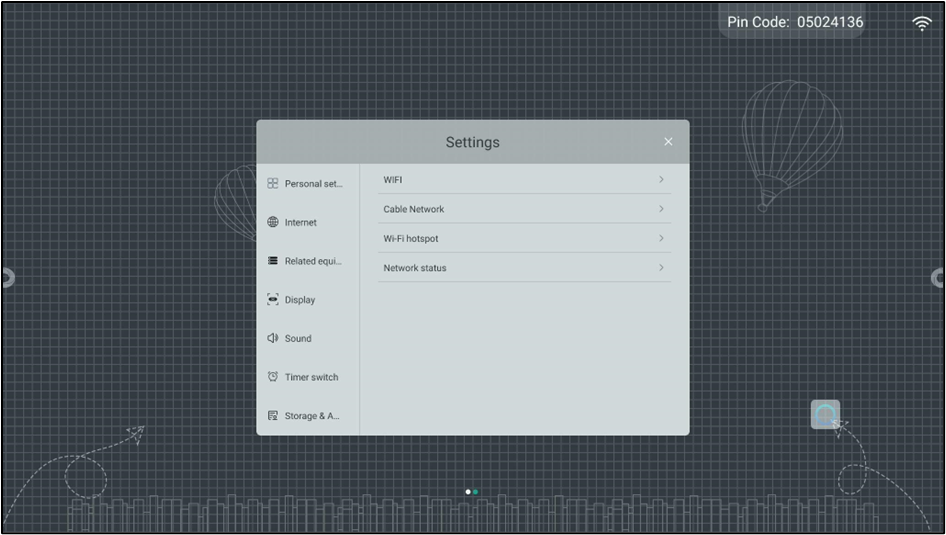Click the Display icon in sidebar
The height and width of the screenshot is (535, 946).
coord(273,300)
